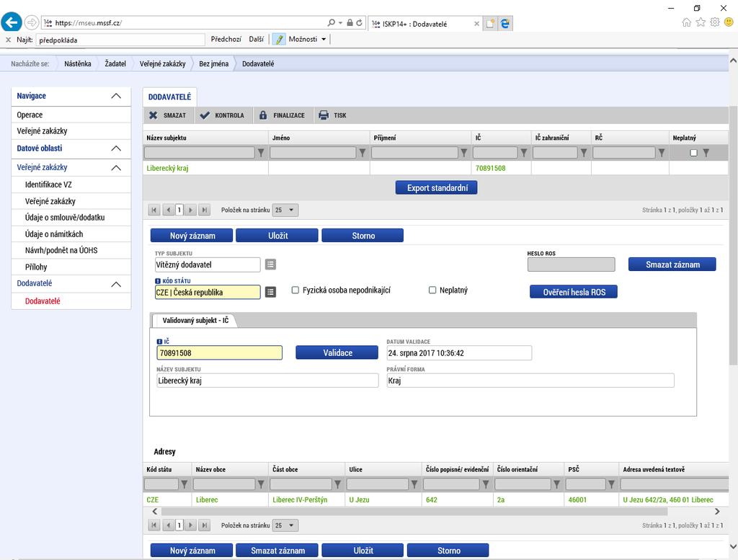Screen dimensions: 738x560
Task: Click Export standardní button
Action: click(x=436, y=188)
